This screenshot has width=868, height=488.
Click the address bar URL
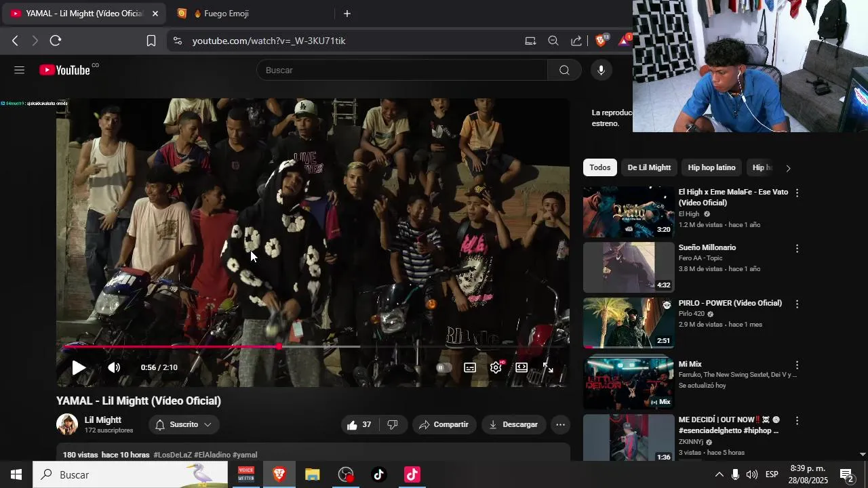pos(269,41)
